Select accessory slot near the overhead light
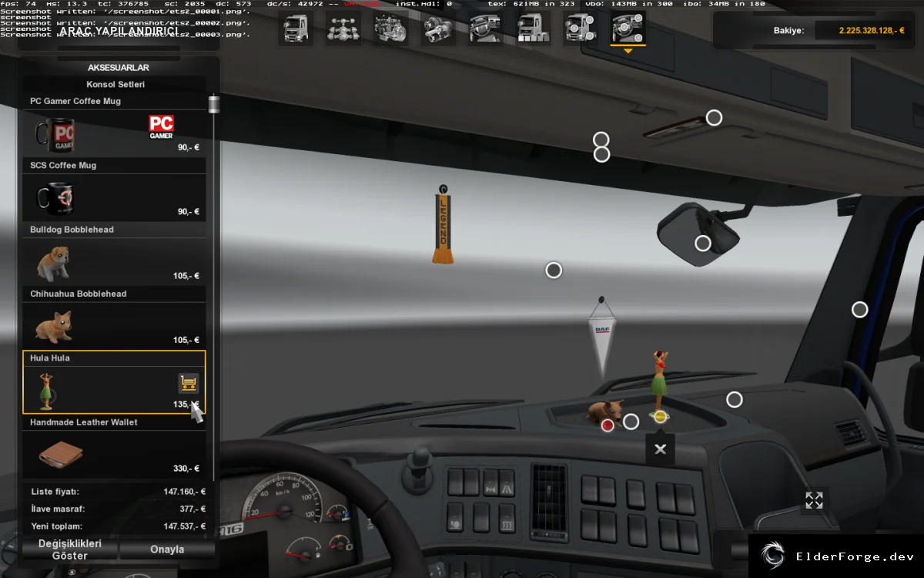924x578 pixels. [x=715, y=118]
